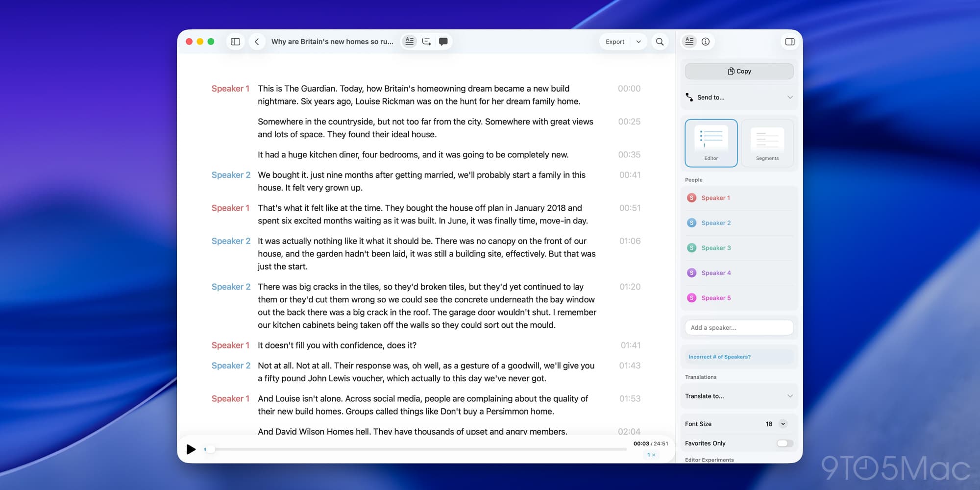Jump to the 00:51 timestamp
Screen dimensions: 980x490
(630, 208)
